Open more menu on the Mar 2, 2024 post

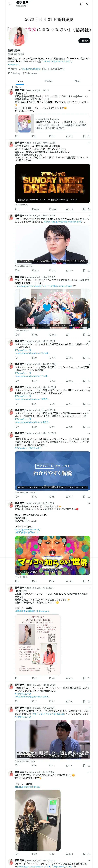[x=89, y=216]
